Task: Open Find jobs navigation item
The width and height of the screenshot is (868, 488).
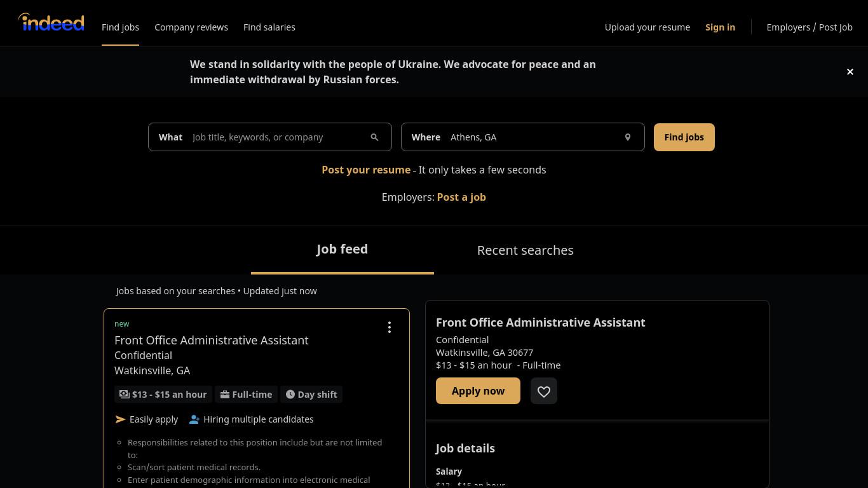Action: 120,27
